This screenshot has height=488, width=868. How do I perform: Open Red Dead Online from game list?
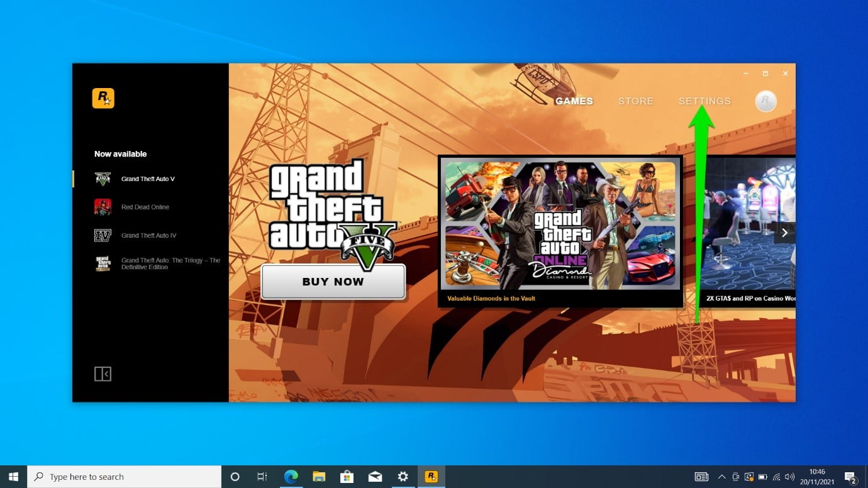145,207
